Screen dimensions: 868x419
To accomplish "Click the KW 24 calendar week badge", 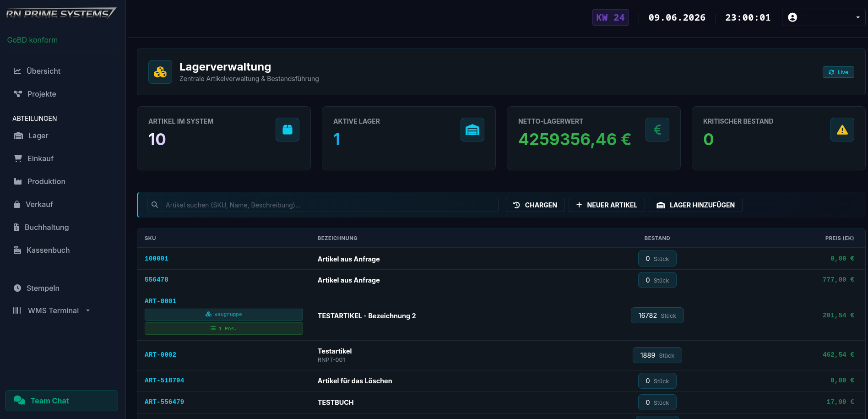I will tap(610, 17).
